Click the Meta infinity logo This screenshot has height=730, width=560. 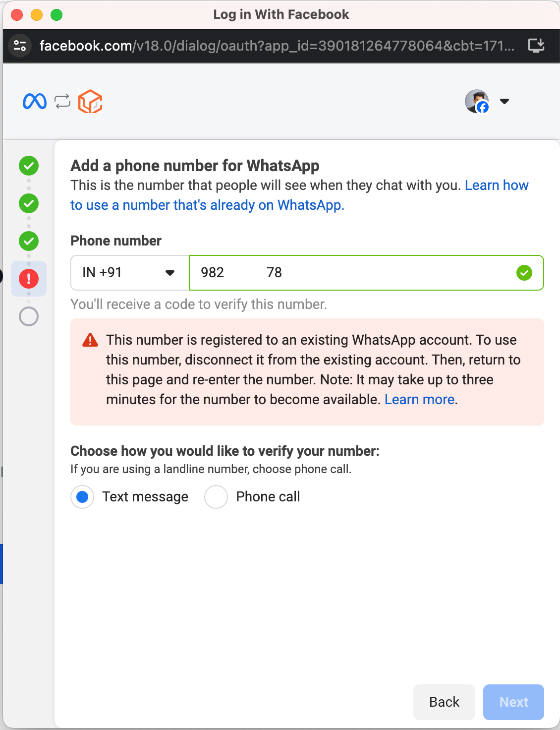click(x=35, y=101)
